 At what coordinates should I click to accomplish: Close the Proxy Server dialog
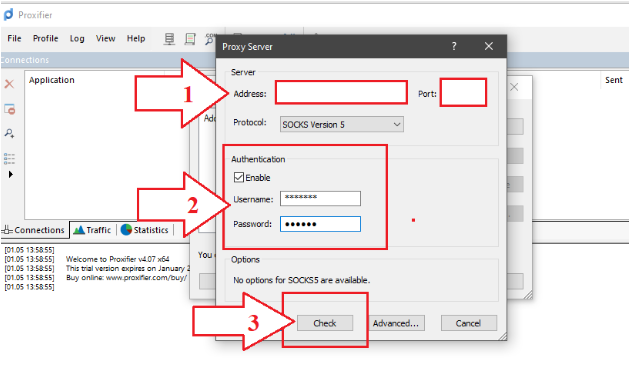[x=489, y=46]
